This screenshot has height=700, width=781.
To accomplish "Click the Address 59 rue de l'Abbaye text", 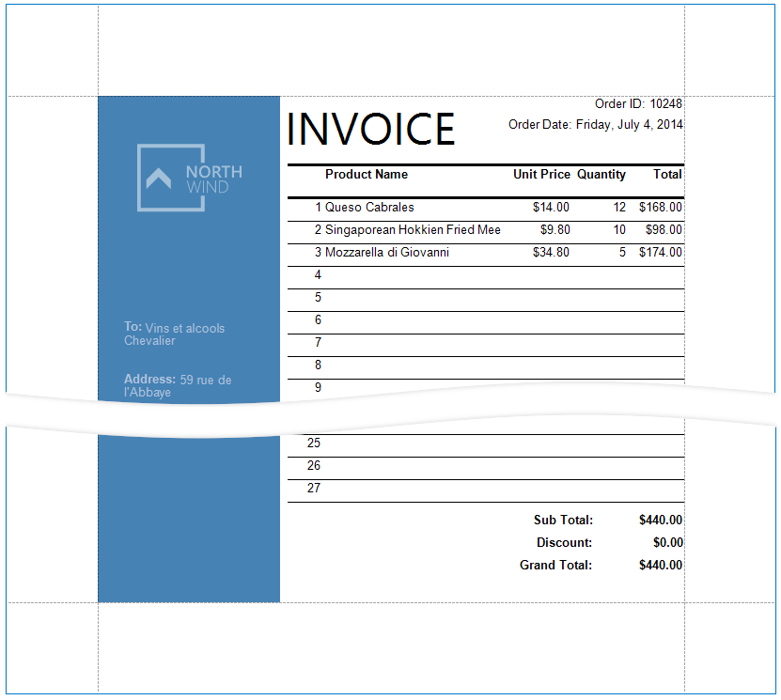I will coord(177,385).
